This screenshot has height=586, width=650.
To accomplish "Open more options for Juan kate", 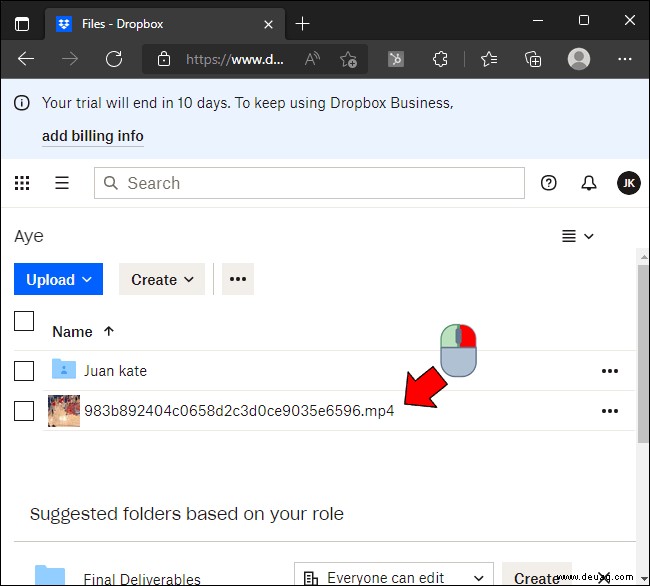I will tap(610, 371).
